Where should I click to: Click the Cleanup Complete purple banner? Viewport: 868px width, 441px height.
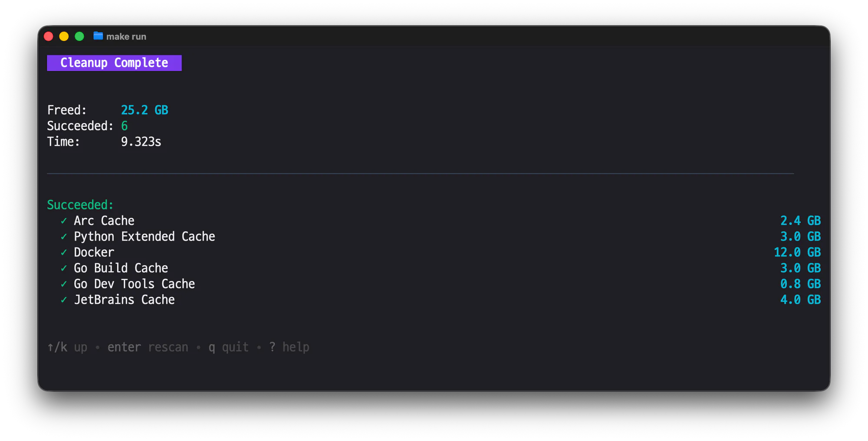point(114,63)
